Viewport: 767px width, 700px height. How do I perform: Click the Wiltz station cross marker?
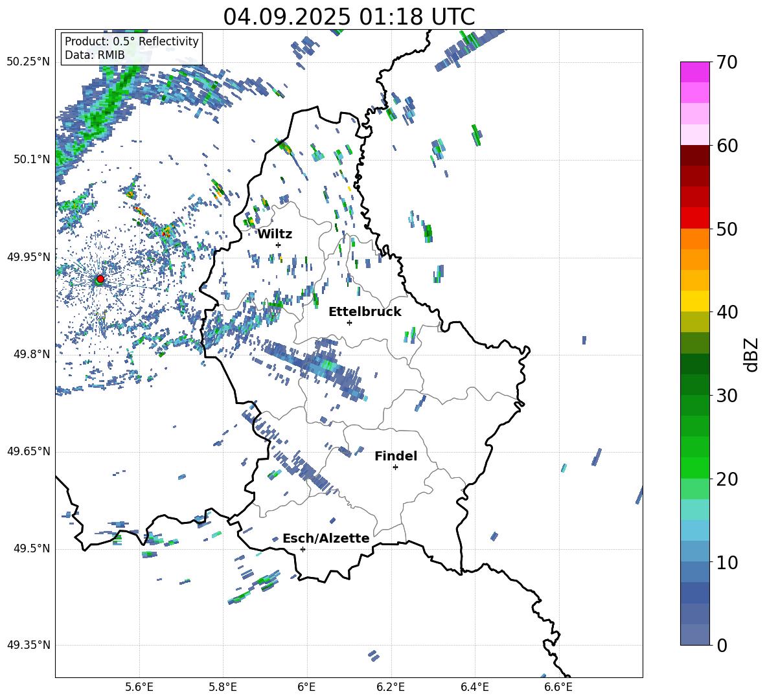(x=279, y=245)
